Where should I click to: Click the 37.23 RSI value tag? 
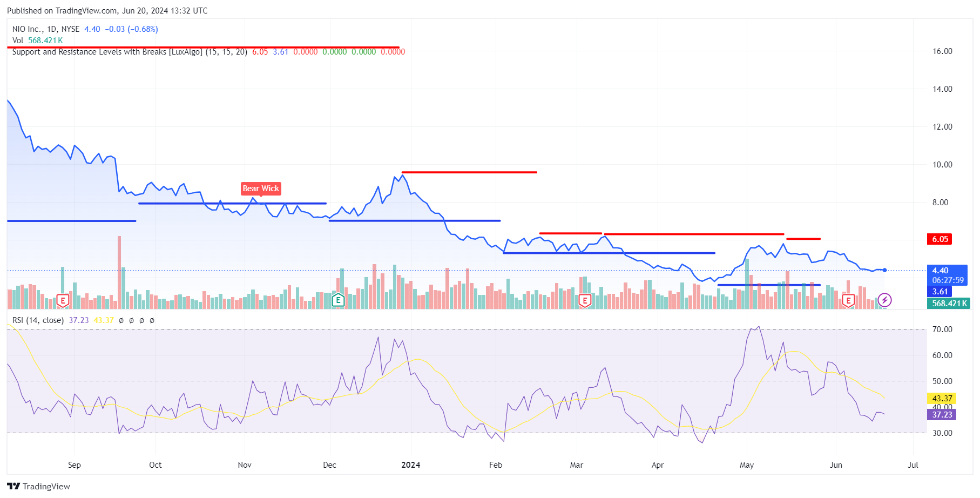[941, 415]
